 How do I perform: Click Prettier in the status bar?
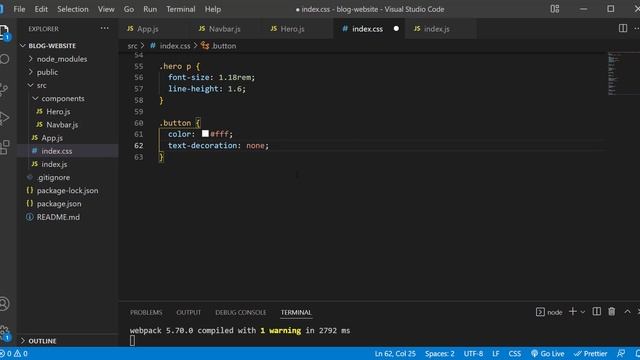591,353
